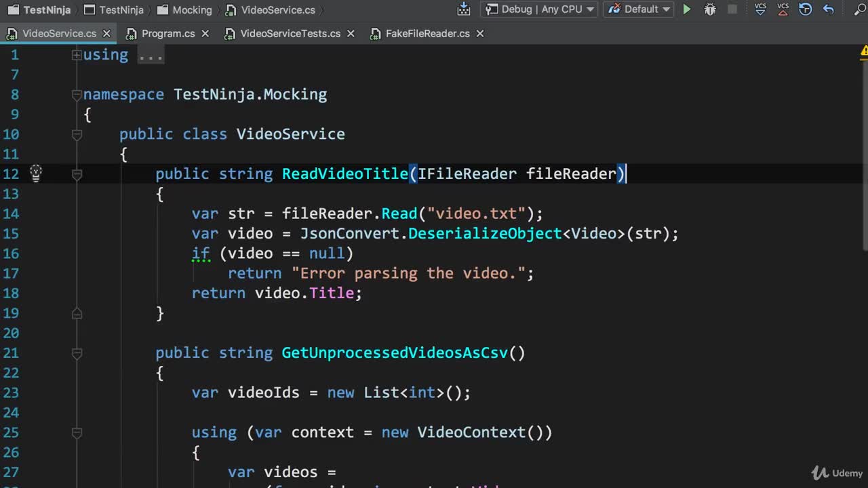Collapse the ReadVideoTitle method on line 12
The image size is (868, 488).
click(x=77, y=174)
